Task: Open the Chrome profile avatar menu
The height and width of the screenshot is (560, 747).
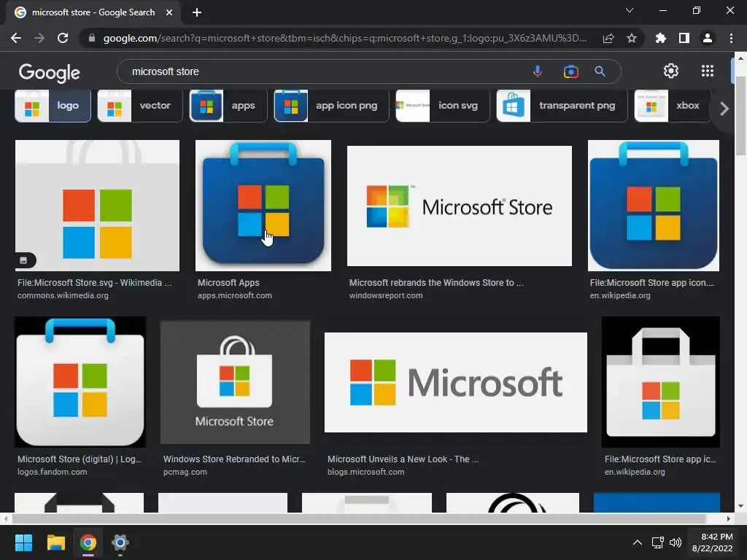Action: pos(708,38)
